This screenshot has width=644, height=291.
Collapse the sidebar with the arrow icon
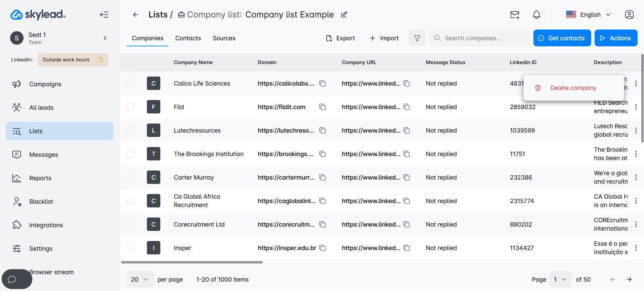(104, 14)
